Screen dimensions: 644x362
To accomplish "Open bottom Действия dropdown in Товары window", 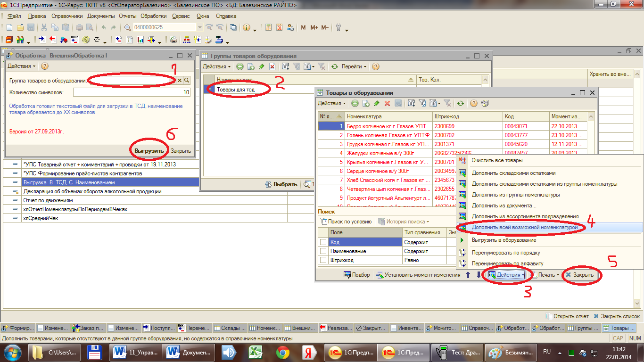I will (507, 275).
